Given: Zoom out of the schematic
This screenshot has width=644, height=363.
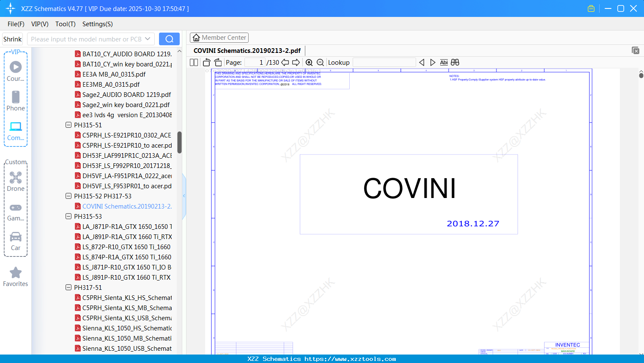Looking at the screenshot, I should 321,62.
